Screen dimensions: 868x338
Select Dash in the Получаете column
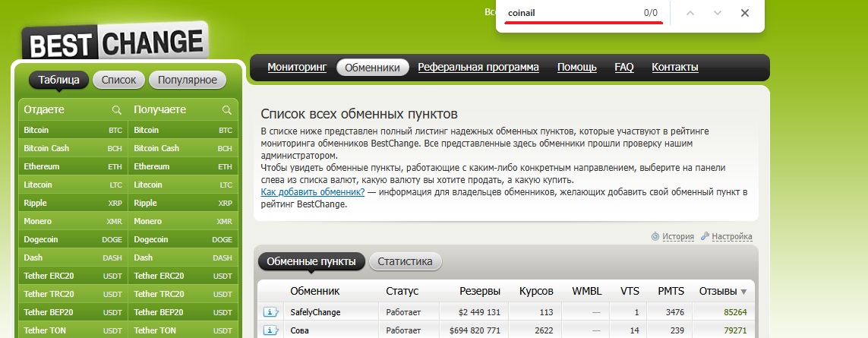183,257
